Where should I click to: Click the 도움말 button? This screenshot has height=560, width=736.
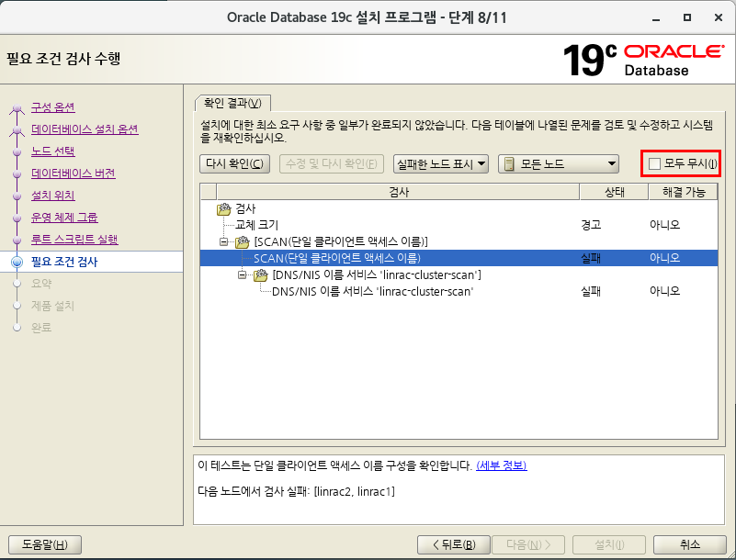click(x=45, y=545)
